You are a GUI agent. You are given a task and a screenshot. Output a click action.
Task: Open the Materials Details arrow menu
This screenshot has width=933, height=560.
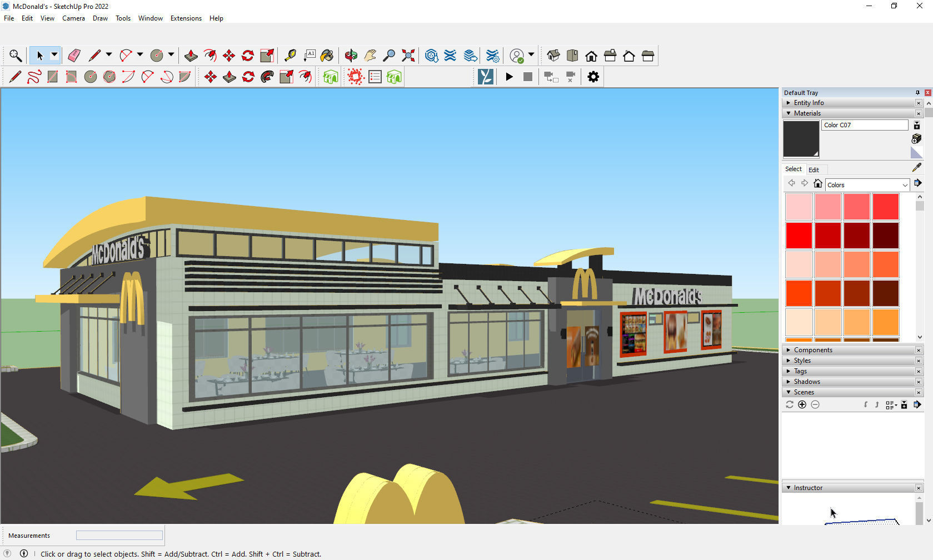pyautogui.click(x=917, y=183)
